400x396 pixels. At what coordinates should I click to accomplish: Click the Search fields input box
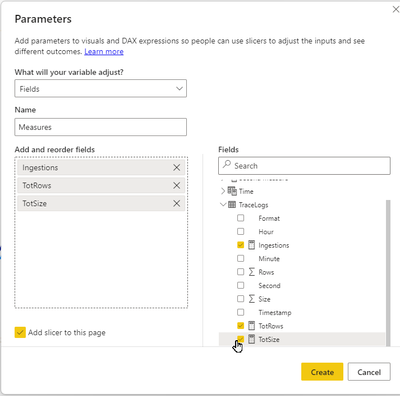tap(304, 166)
